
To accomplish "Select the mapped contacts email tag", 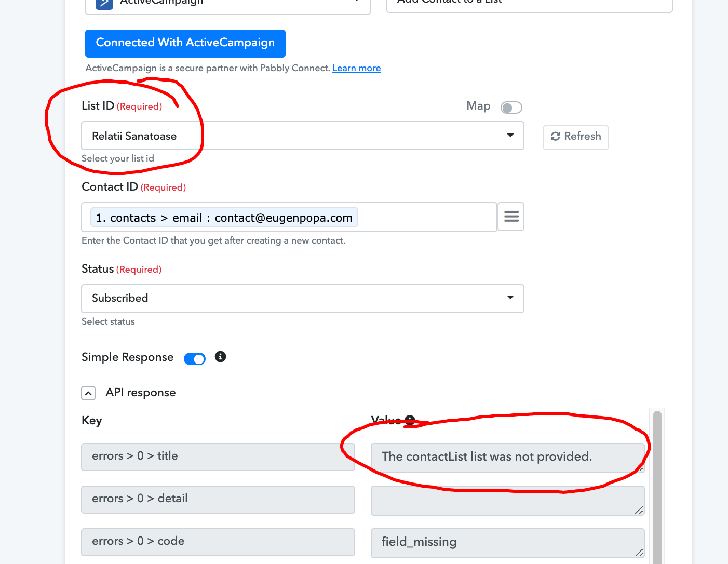I will pyautogui.click(x=224, y=217).
